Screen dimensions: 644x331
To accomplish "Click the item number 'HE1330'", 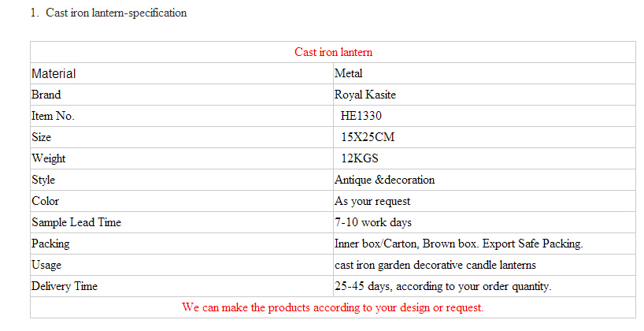I will coord(361,116).
